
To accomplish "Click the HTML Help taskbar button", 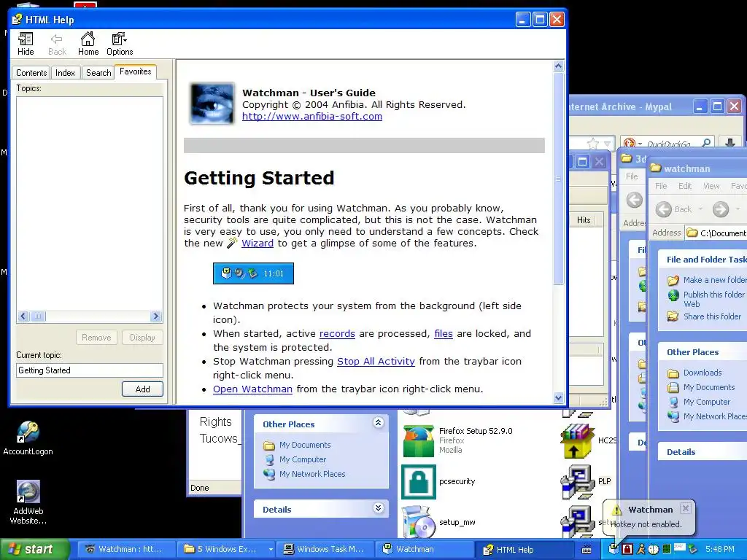I will pos(524,550).
